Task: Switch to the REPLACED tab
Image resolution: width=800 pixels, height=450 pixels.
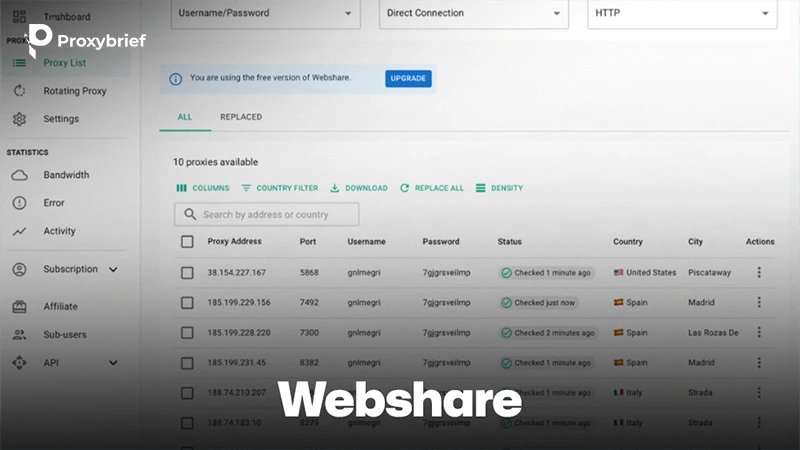Action: (241, 117)
